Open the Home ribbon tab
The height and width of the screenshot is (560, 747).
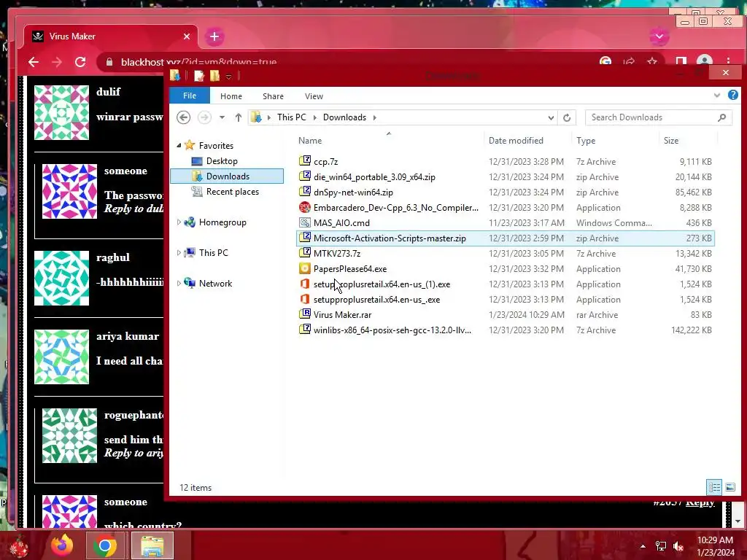[231, 96]
